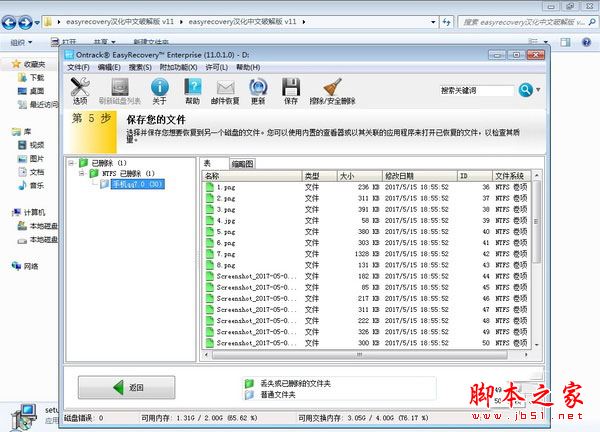Open Explorer's 组织 dropdown menu
The height and width of the screenshot is (432, 600).
21,42
